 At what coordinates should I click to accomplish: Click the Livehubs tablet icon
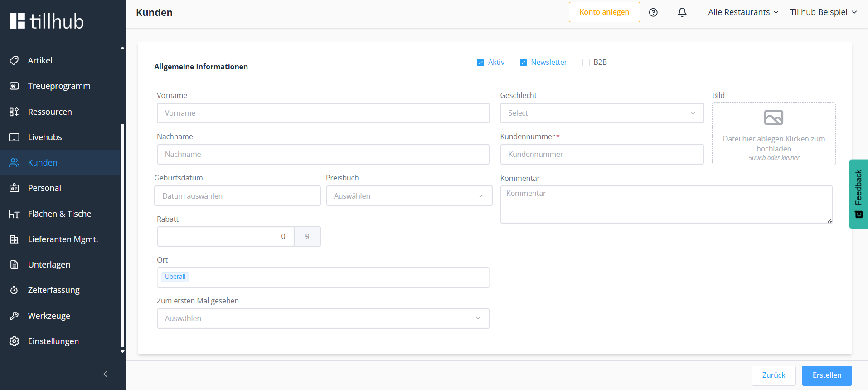(14, 137)
